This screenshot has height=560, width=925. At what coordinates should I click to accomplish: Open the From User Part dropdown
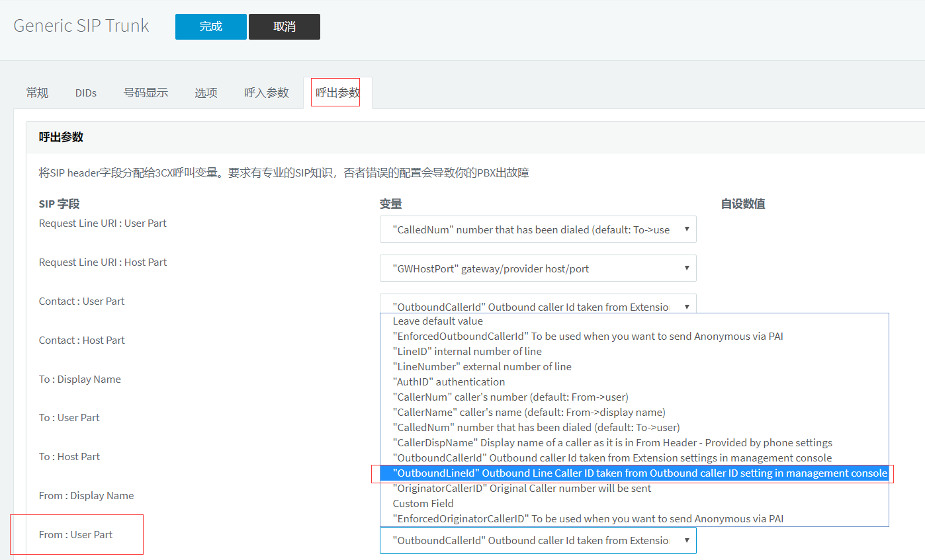tap(537, 540)
